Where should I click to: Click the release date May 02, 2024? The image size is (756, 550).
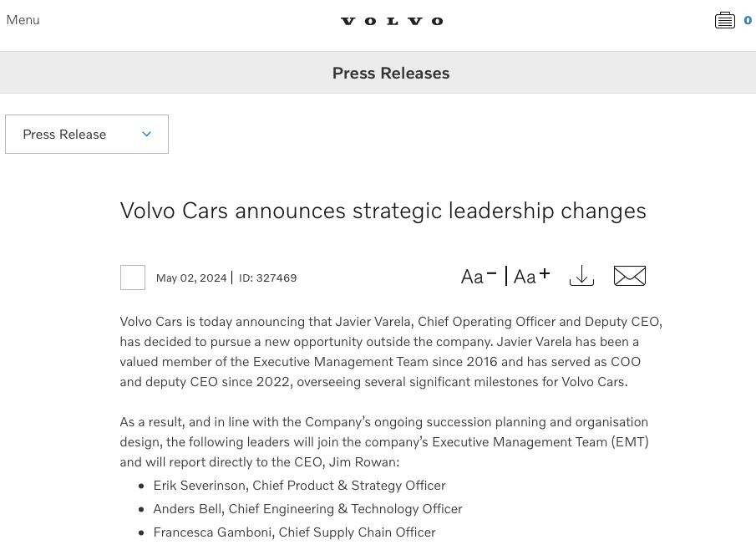[x=191, y=278]
